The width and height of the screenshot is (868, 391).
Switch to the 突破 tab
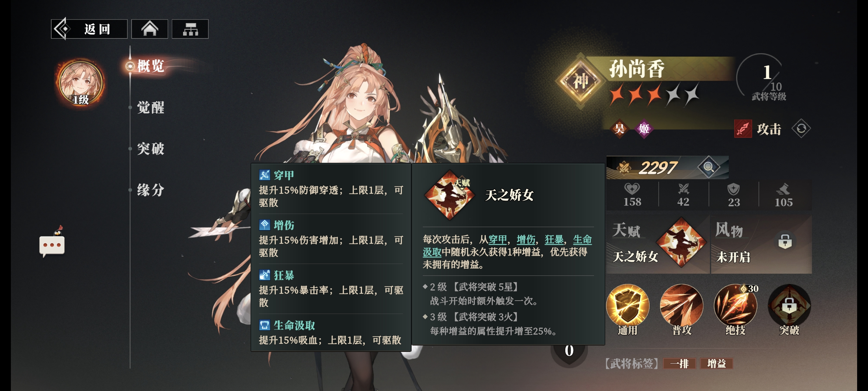click(150, 148)
